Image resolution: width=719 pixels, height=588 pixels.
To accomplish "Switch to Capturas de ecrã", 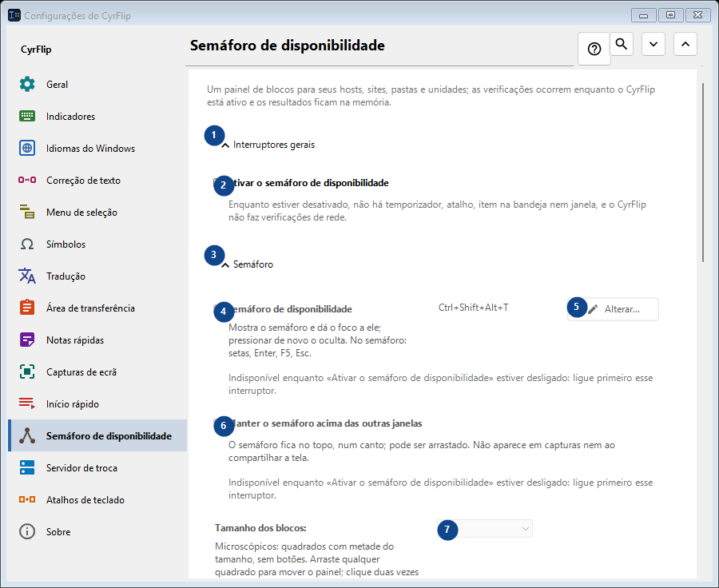I will click(x=97, y=372).
